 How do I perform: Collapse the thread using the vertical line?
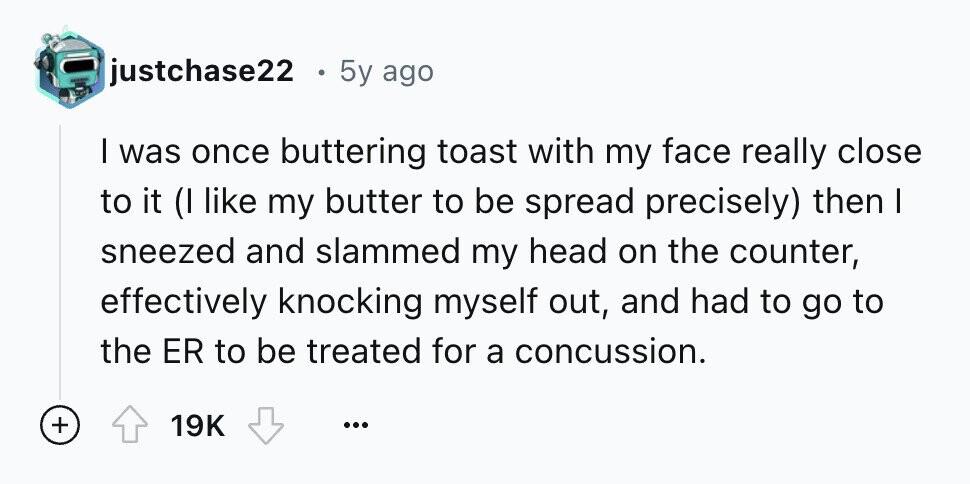point(60,260)
